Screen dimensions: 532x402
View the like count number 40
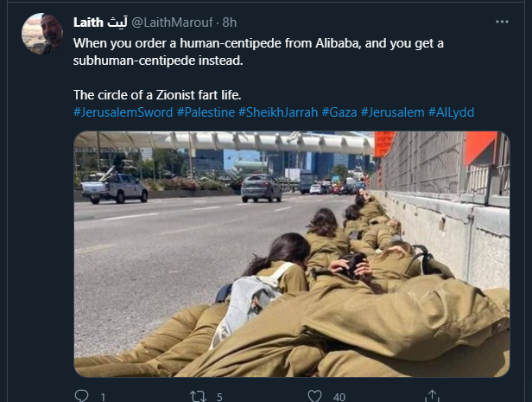(x=339, y=397)
